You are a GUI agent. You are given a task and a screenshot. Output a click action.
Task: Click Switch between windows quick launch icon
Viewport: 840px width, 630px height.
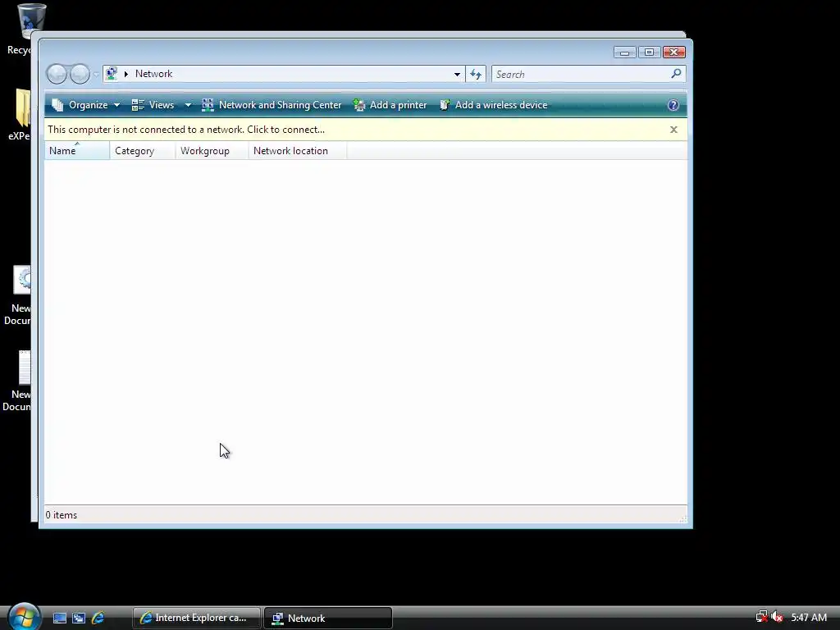coord(79,618)
